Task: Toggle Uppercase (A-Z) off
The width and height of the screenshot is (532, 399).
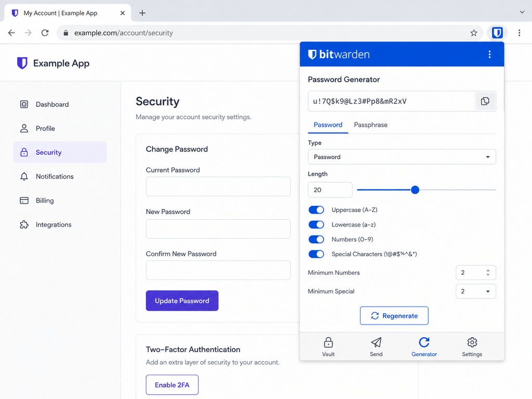Action: coord(316,210)
